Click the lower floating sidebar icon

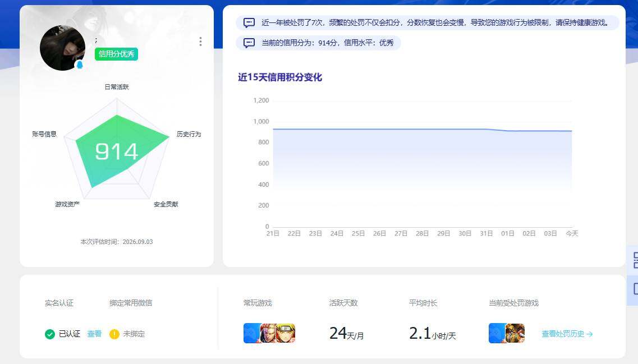click(x=636, y=289)
